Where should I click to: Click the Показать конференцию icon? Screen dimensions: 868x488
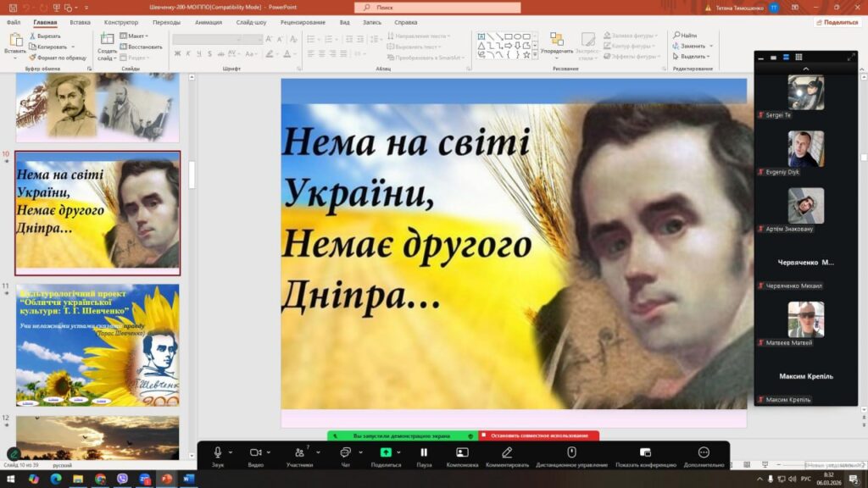tap(645, 453)
